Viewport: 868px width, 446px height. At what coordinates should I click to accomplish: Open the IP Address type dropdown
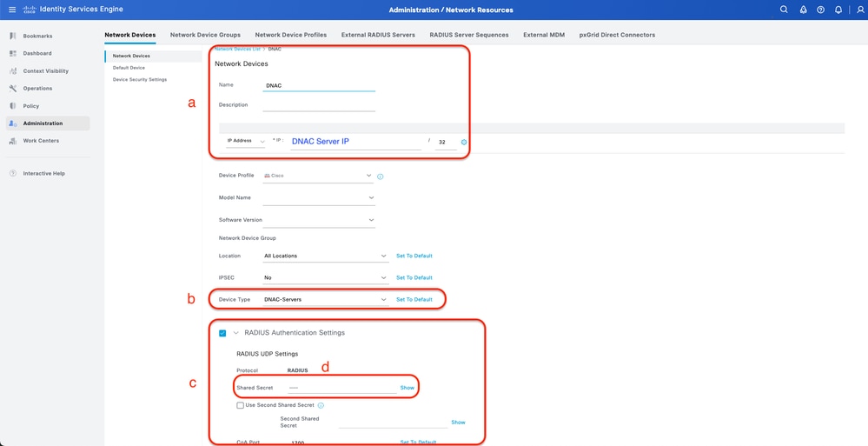coord(246,142)
